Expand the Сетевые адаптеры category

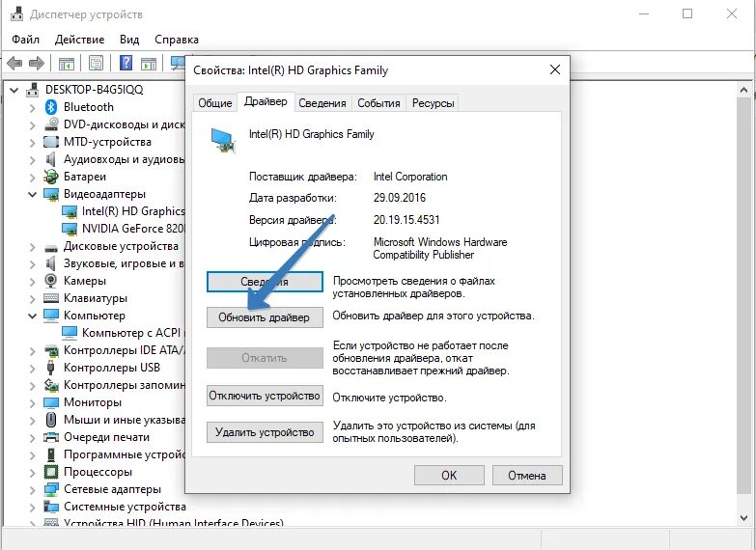tap(32, 490)
